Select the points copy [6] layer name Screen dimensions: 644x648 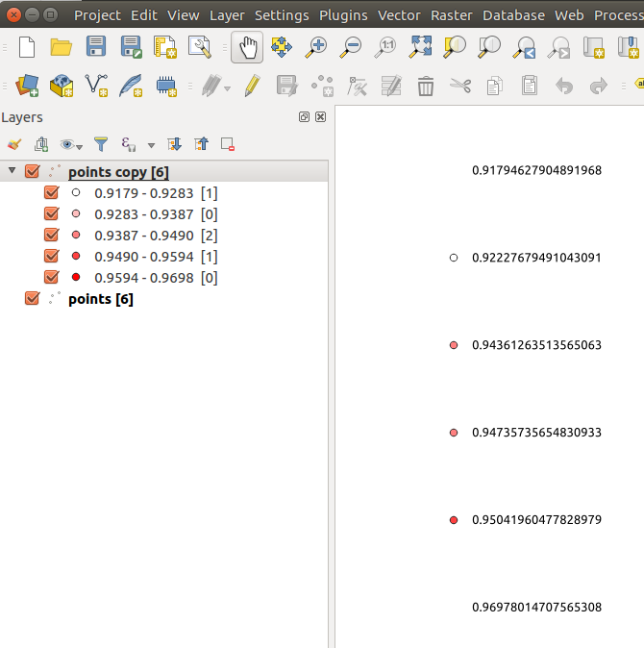pyautogui.click(x=118, y=172)
